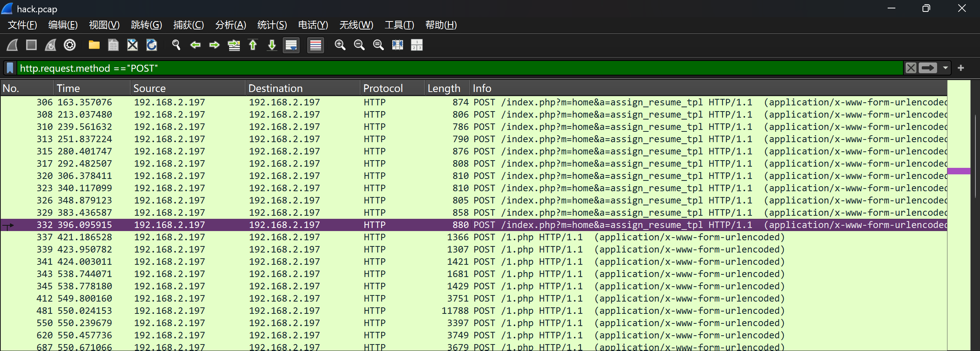Screen dimensions: 980x351
Task: Click in the display filter input field
Action: [x=460, y=68]
